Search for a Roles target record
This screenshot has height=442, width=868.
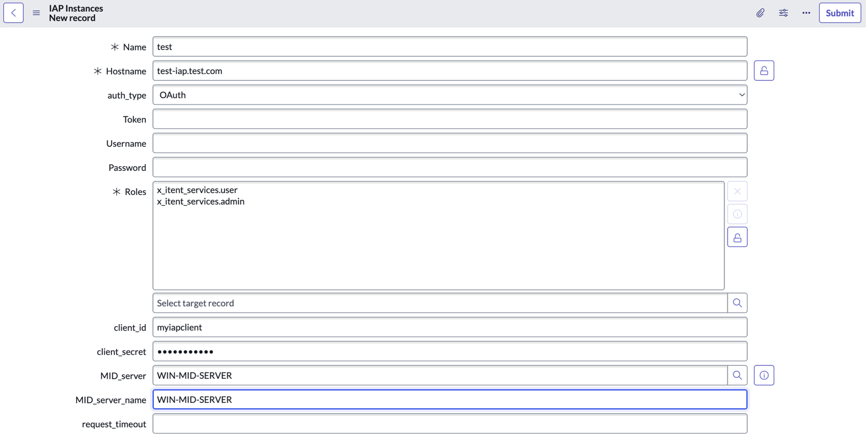[x=737, y=303]
